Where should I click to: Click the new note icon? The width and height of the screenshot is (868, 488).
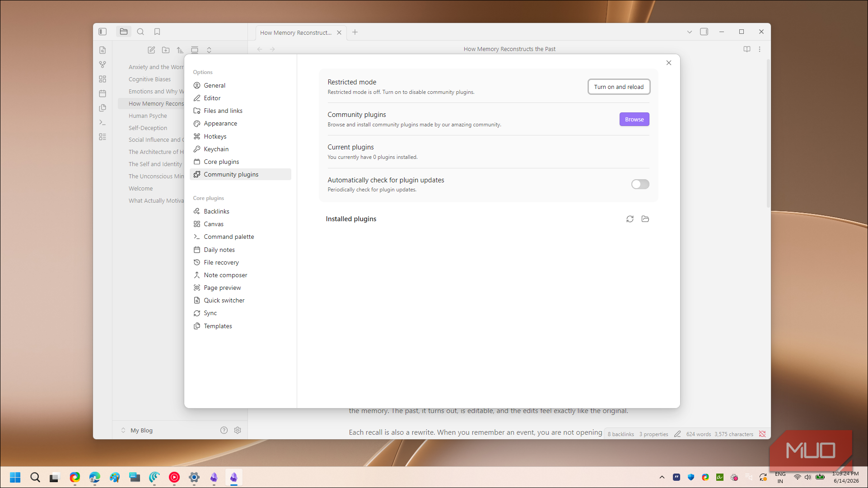[x=151, y=50]
